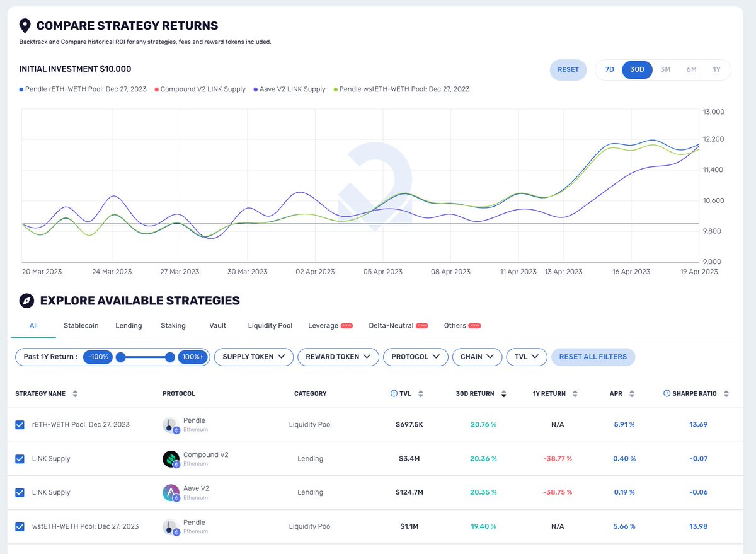Click the 100%+ maximum value badge
This screenshot has width=756, height=554.
193,357
